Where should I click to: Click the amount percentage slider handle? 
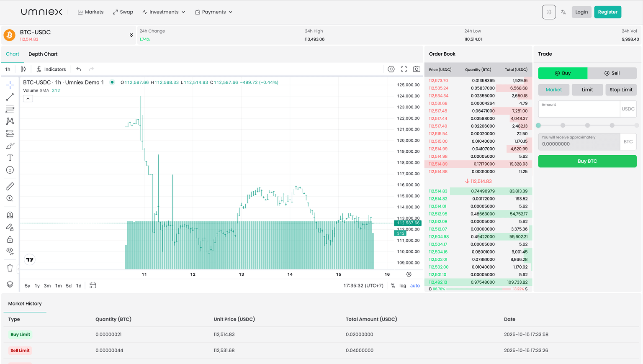(538, 126)
